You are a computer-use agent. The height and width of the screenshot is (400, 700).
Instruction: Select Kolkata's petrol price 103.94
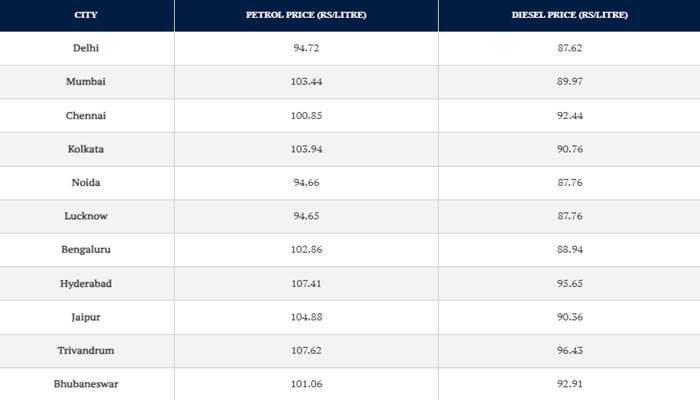tap(305, 149)
